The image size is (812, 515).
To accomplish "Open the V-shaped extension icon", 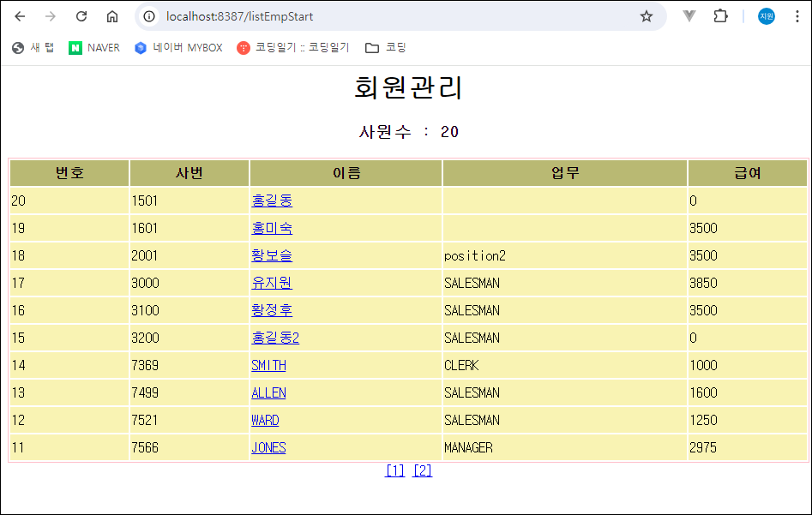I will pyautogui.click(x=689, y=16).
